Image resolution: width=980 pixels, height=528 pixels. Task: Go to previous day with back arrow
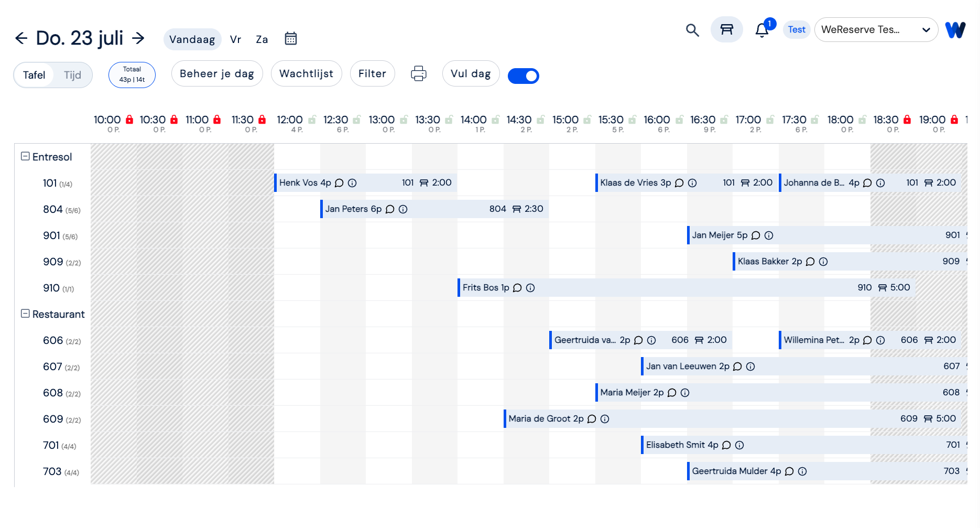[x=21, y=38]
